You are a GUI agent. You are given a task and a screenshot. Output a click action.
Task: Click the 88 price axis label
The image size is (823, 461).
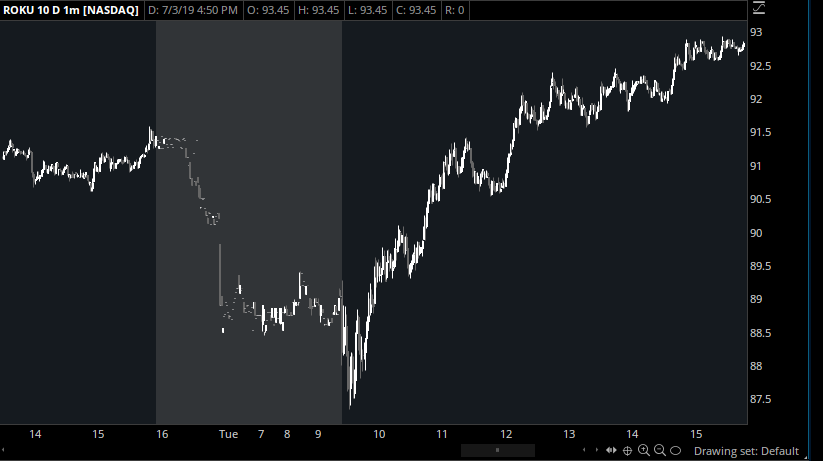coord(756,366)
